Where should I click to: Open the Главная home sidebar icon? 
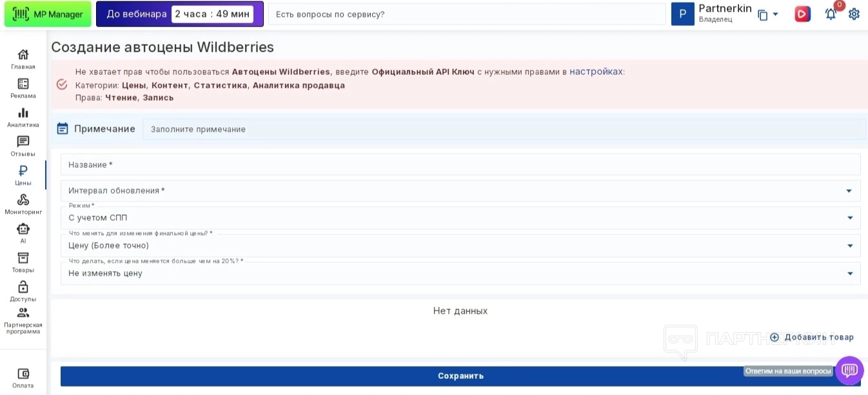[x=23, y=54]
